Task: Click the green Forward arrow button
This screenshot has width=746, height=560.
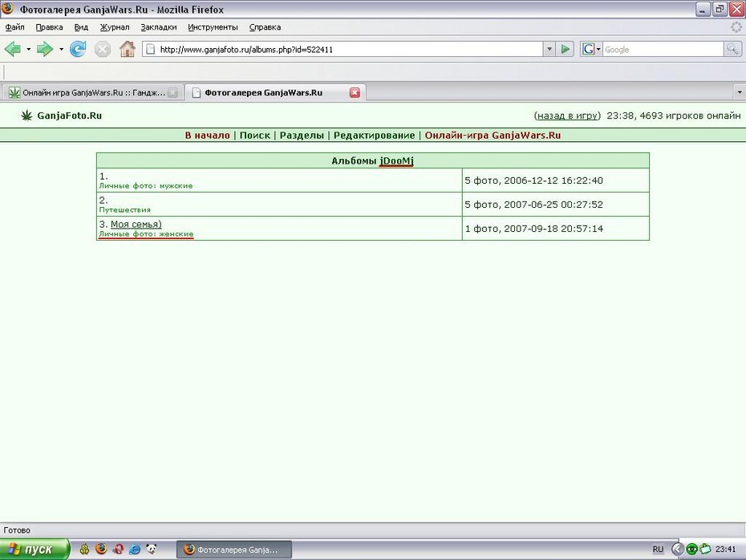Action: (x=45, y=49)
